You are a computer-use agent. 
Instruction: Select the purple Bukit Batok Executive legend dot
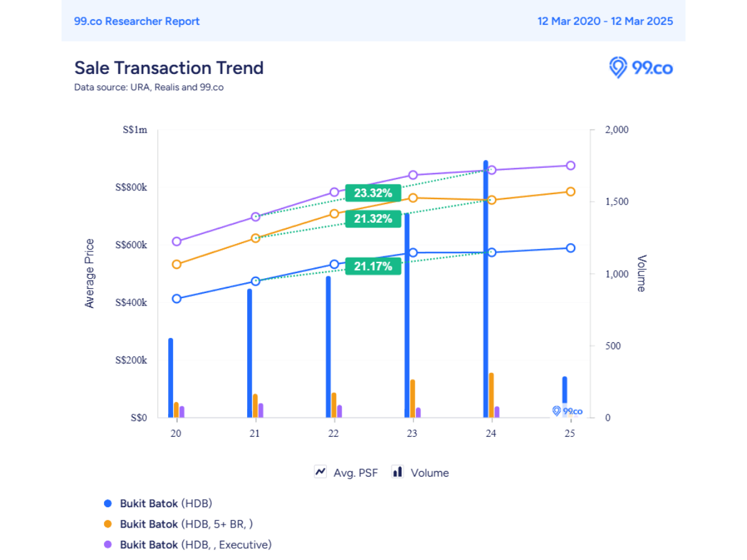[108, 544]
